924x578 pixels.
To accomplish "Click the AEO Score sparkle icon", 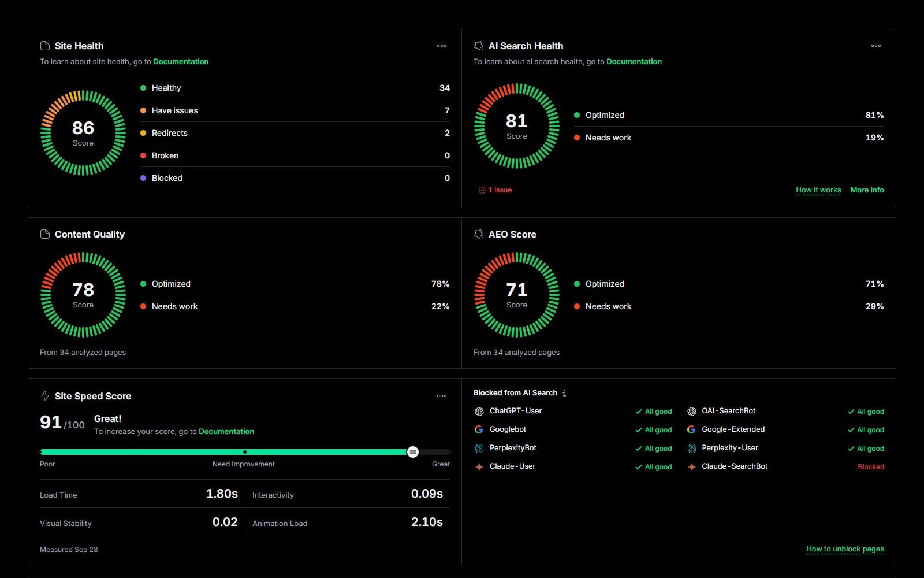I will pos(479,234).
